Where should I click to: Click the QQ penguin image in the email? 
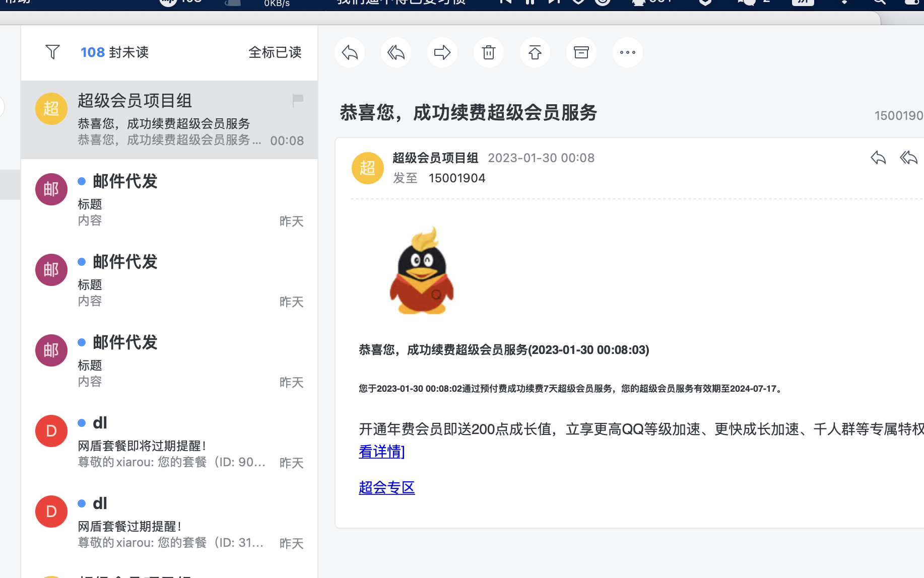pyautogui.click(x=422, y=270)
